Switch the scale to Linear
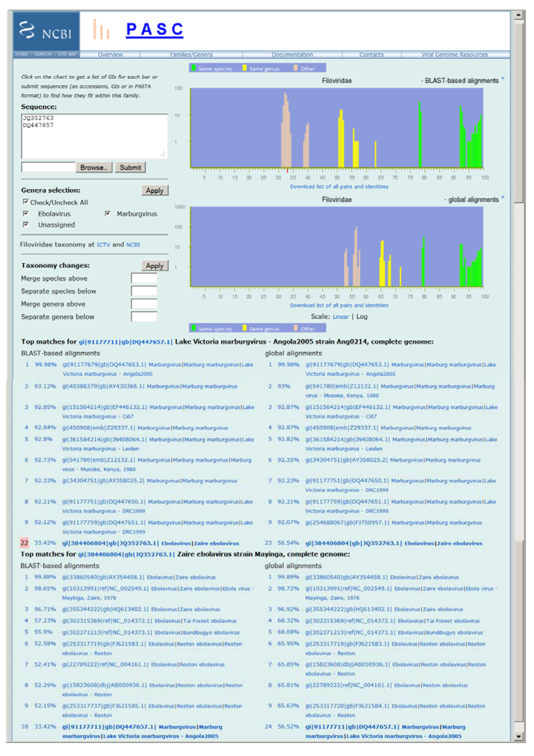Image resolution: width=534 pixels, height=756 pixels. point(341,317)
